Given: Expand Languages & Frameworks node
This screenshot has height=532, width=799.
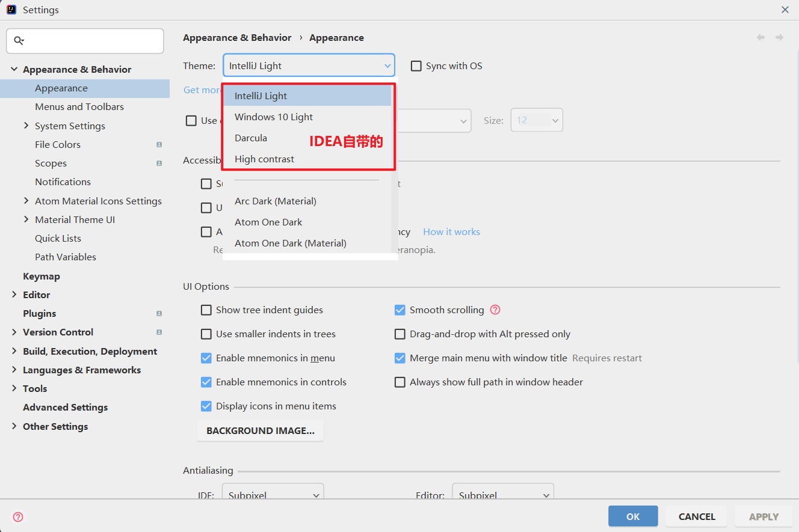Looking at the screenshot, I should click(x=14, y=370).
